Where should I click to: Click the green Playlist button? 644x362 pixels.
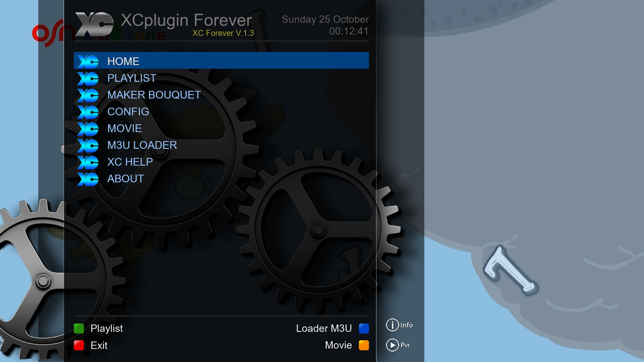tap(80, 328)
